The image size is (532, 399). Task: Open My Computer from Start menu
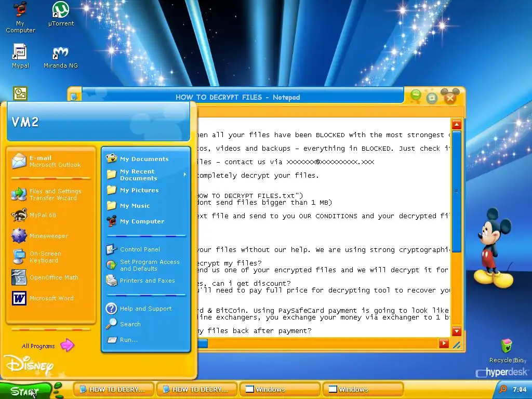[145, 221]
